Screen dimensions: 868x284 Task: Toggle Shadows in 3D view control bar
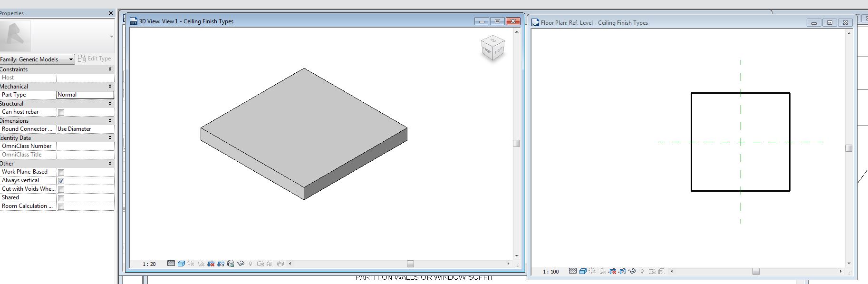point(201,264)
